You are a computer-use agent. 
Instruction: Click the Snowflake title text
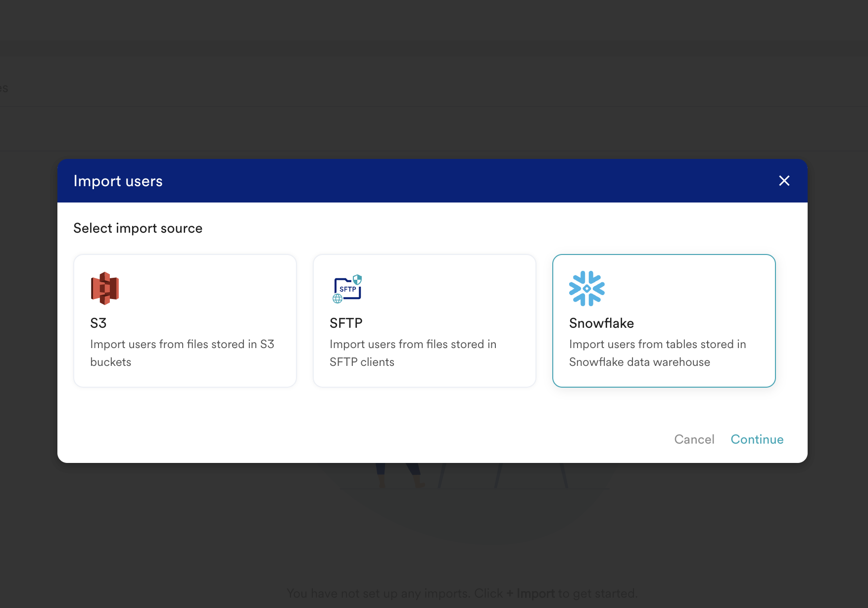pyautogui.click(x=601, y=323)
